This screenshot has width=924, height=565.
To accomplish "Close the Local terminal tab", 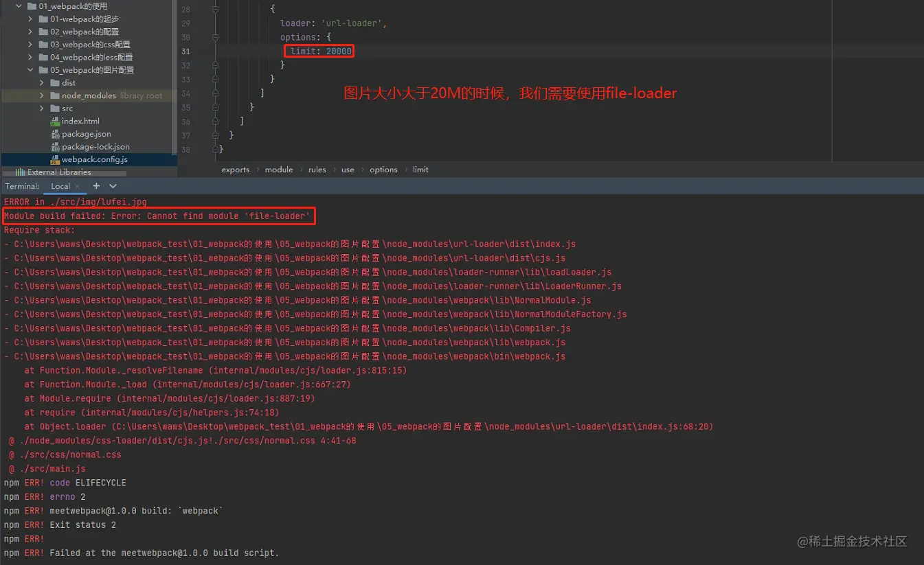I will [x=77, y=187].
